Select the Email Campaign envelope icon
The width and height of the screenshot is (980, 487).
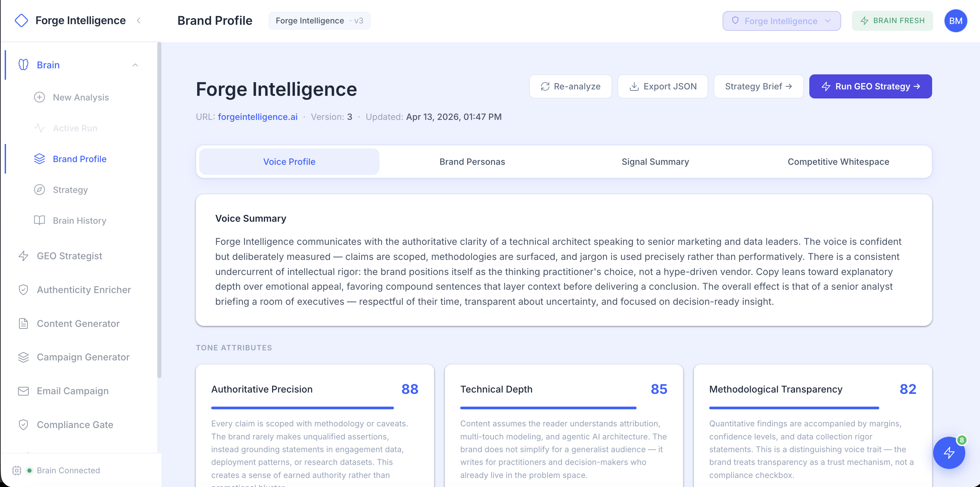click(x=23, y=391)
